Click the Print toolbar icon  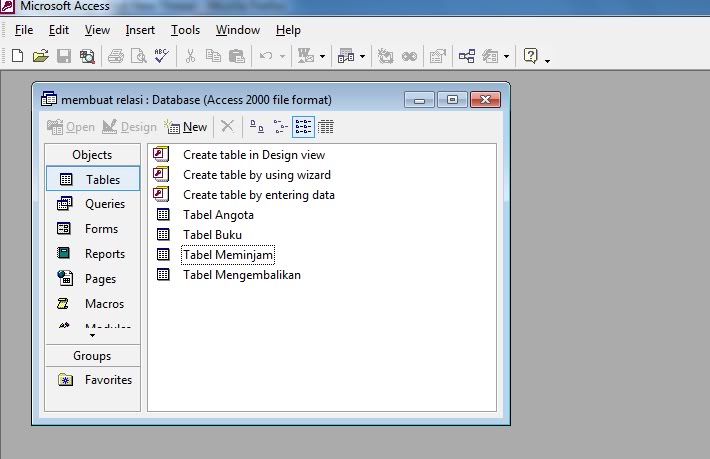click(116, 56)
